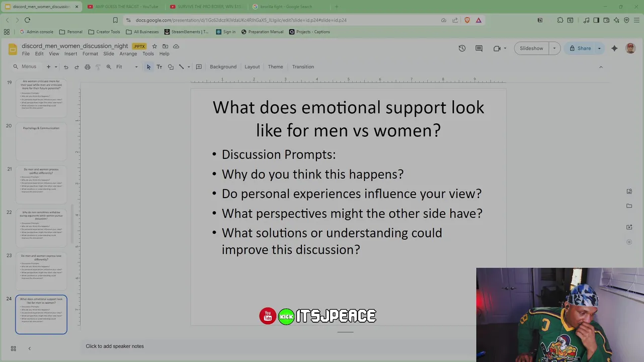Screen dimensions: 644x362
Task: Open the Brave wallet icon
Action: 606,20
